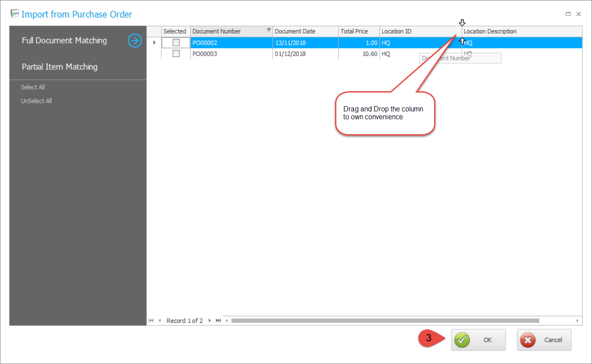The width and height of the screenshot is (592, 364).
Task: Select the PO00002 document number cell
Action: point(231,43)
